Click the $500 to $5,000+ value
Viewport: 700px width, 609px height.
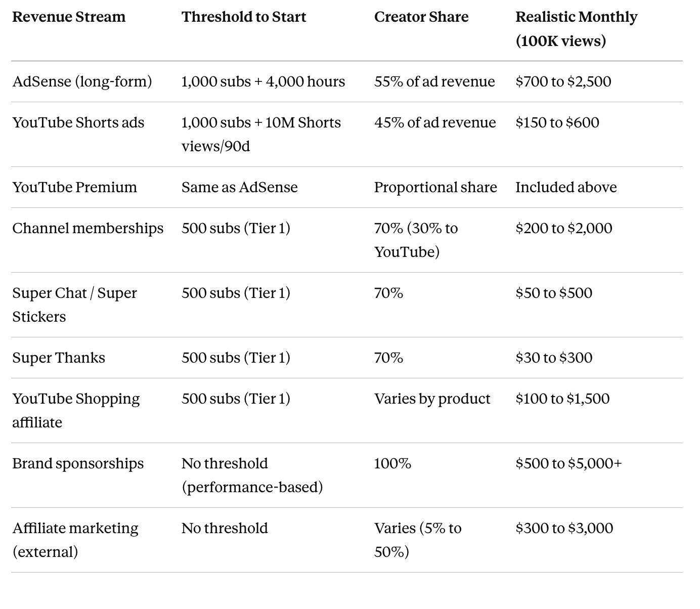568,463
